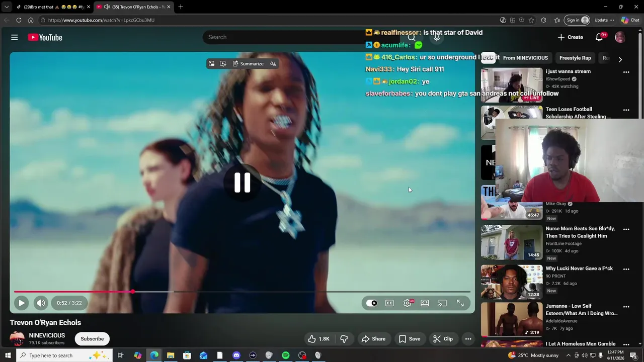Screen dimensions: 644x362
Task: Open the YouTube guide hamburger menu
Action: pos(15,37)
